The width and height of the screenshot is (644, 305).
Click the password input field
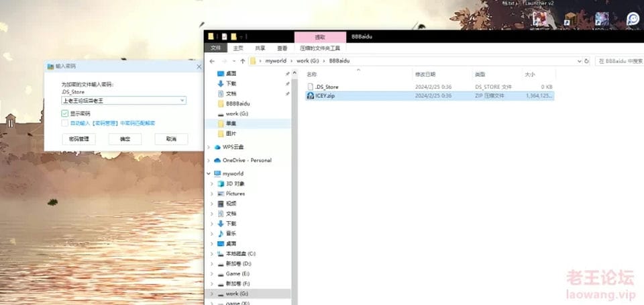coord(123,100)
